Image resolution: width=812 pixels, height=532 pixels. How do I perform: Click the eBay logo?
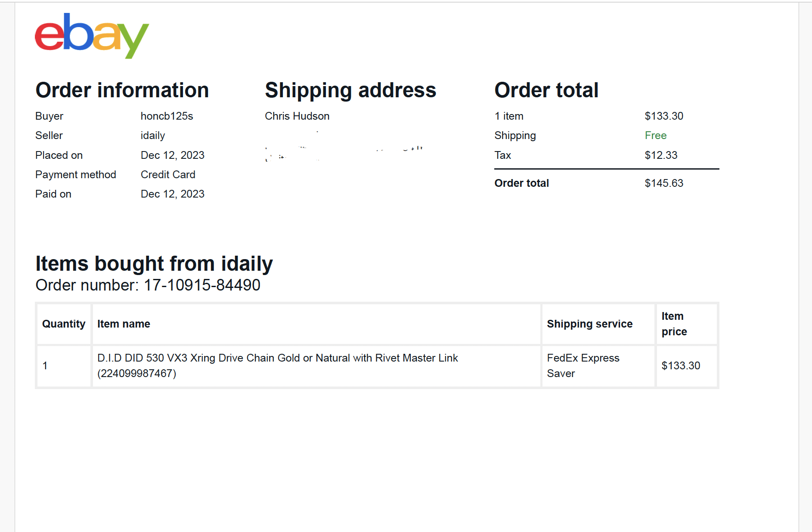pos(92,36)
